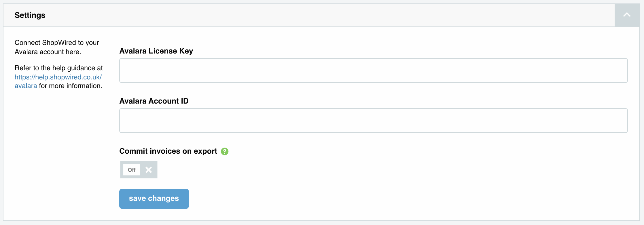Click into the Avalara License Key field
Viewport: 644px width, 225px height.
click(x=373, y=70)
